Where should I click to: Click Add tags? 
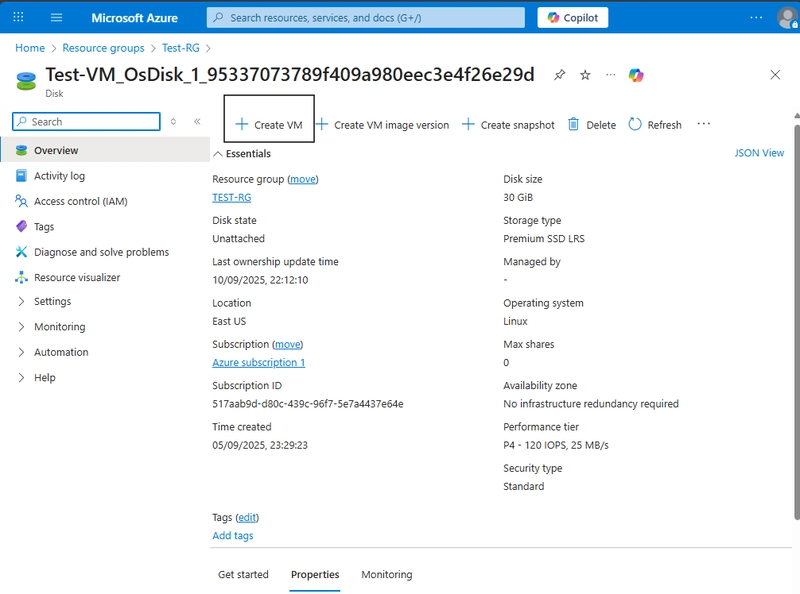pyautogui.click(x=233, y=535)
